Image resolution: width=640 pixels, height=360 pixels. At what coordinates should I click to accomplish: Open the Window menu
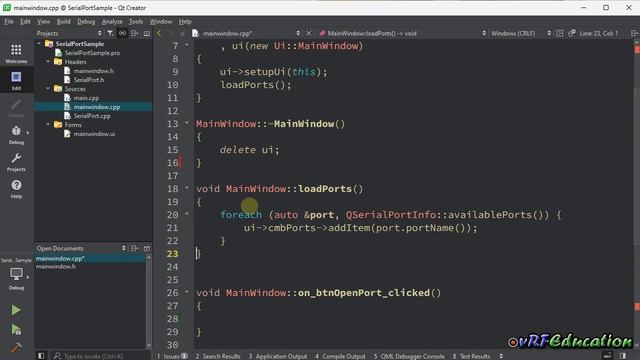(161, 21)
